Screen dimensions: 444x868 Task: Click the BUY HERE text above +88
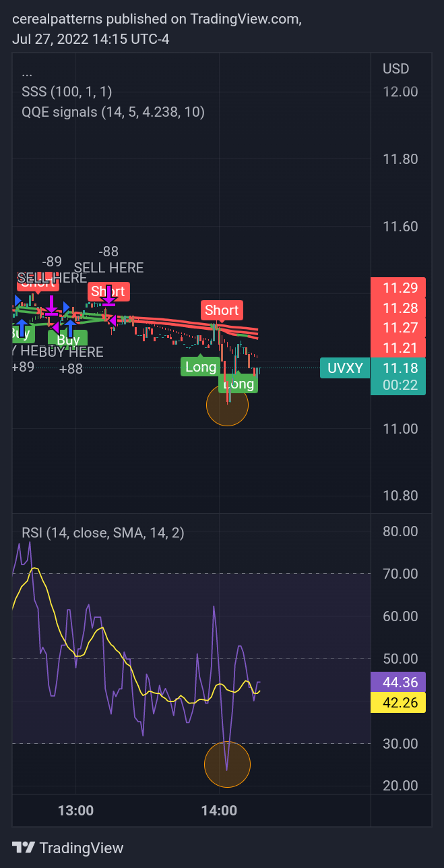[x=71, y=352]
